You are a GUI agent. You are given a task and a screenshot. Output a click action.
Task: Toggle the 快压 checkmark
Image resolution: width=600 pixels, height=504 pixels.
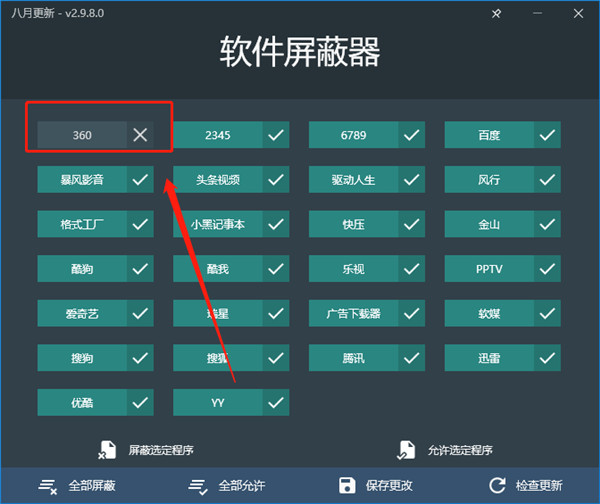(411, 224)
